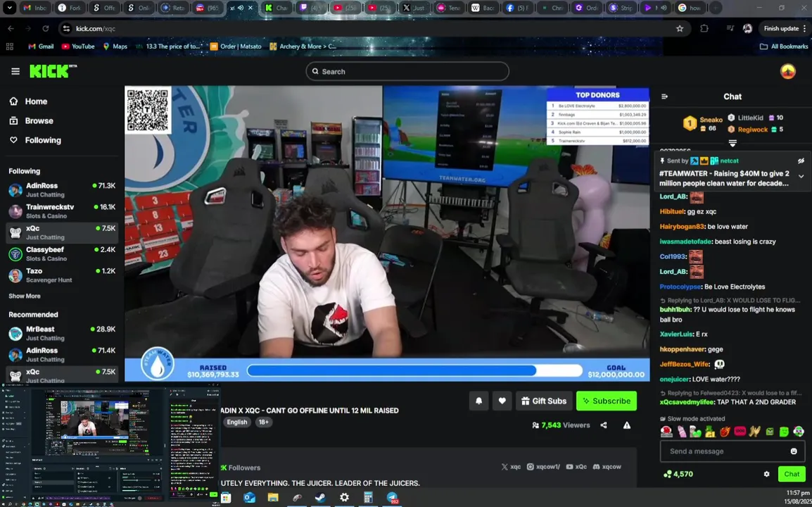
Task: Insert the green hat GL emote
Action: [710, 432]
